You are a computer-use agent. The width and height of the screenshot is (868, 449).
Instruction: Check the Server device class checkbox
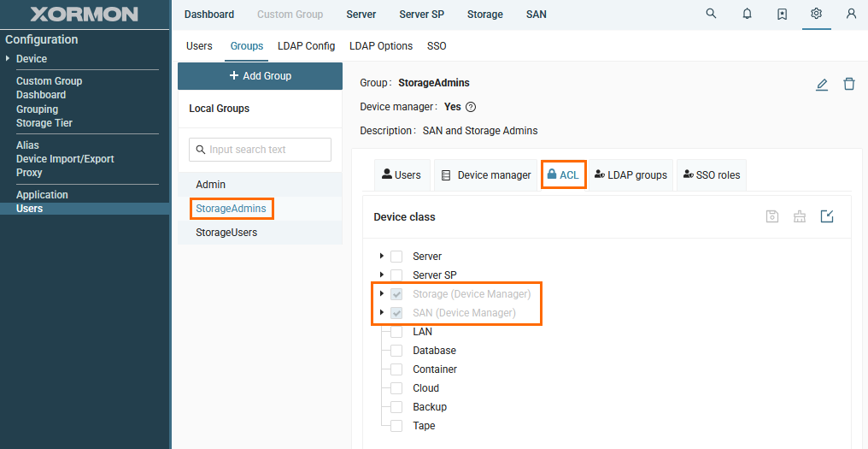(396, 257)
